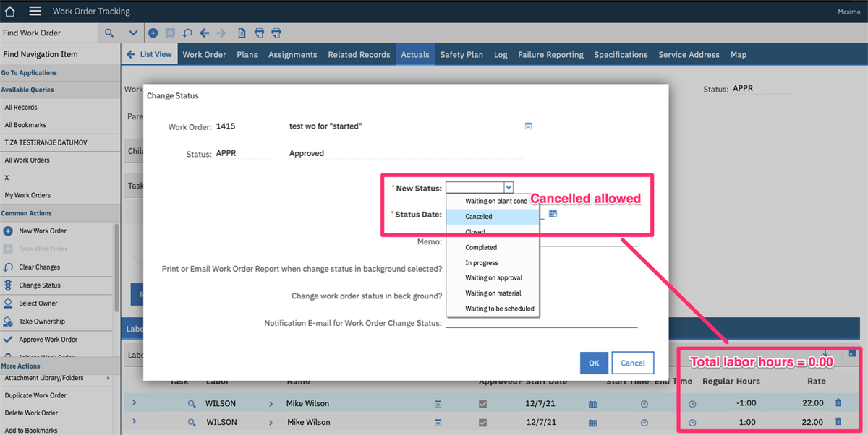
Task: Open name detail icon in -1:00 hours row
Action: (x=438, y=404)
